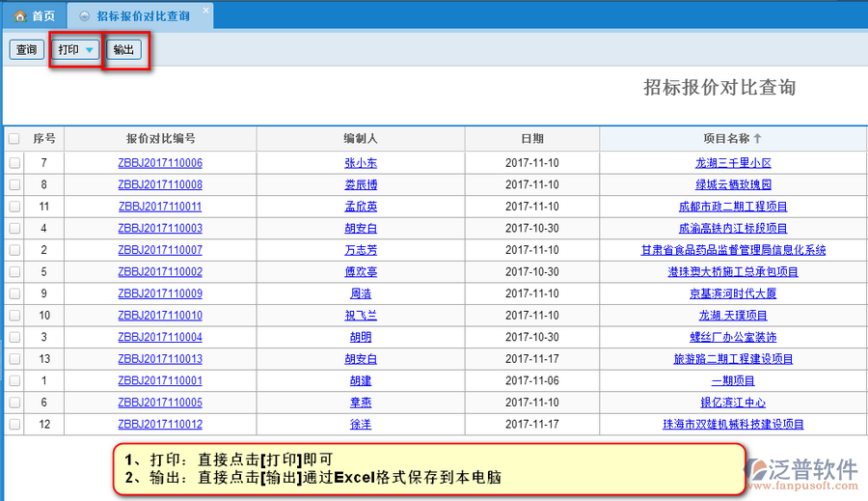868x501 pixels.
Task: Open the 银亿滨江中心 project link
Action: 733,403
